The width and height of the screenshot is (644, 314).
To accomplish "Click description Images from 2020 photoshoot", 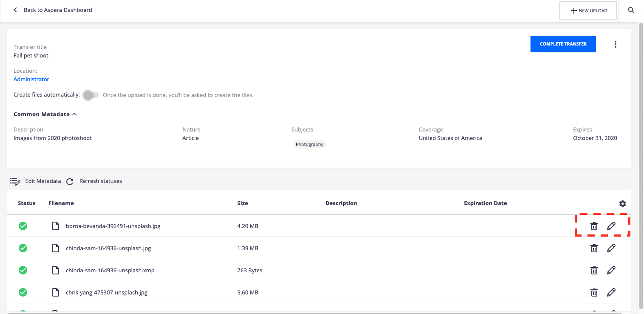I will pos(53,138).
